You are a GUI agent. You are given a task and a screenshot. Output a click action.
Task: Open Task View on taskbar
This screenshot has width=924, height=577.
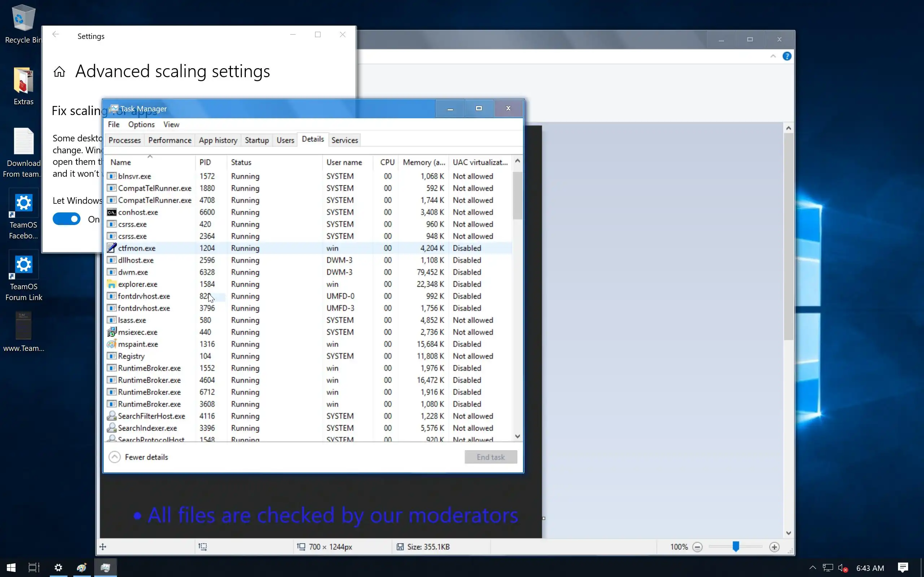pos(34,568)
